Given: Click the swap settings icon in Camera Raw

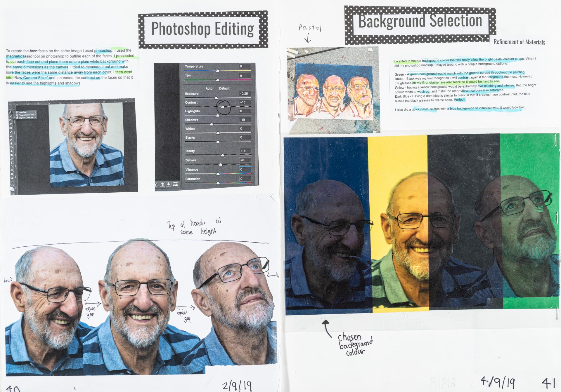Looking at the screenshot, I should [x=162, y=184].
